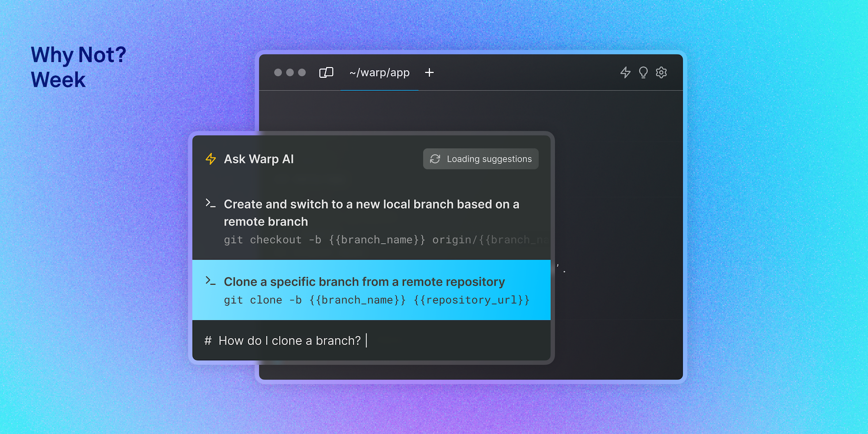Click the lightning bolt icon in the toolbar
The image size is (868, 434).
[x=625, y=72]
